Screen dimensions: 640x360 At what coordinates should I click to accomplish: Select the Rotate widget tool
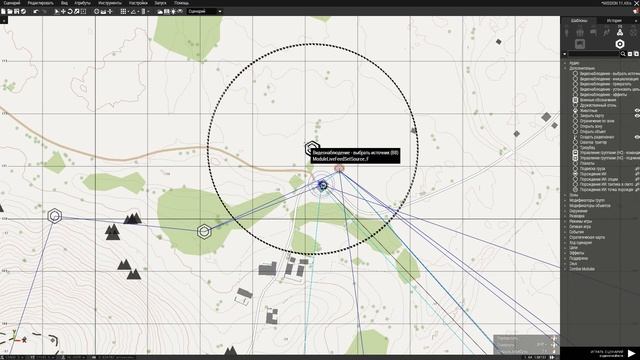pos(70,11)
